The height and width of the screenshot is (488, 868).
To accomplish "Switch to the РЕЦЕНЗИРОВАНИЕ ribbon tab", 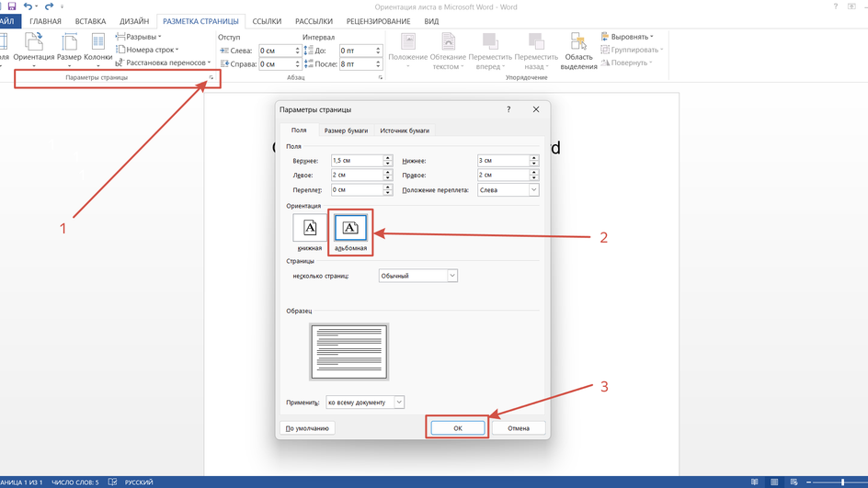I will [378, 21].
